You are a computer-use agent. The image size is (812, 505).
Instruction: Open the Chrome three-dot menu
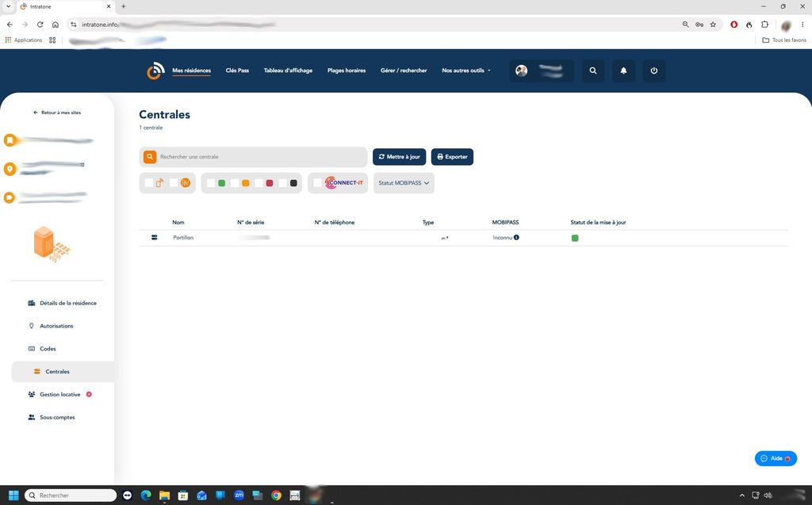pos(802,25)
